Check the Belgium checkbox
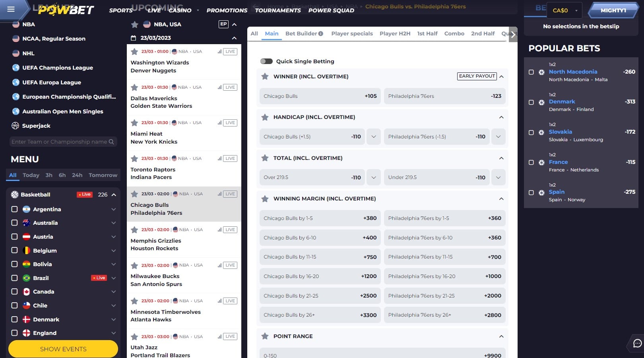This screenshot has height=358, width=644. 15,250
